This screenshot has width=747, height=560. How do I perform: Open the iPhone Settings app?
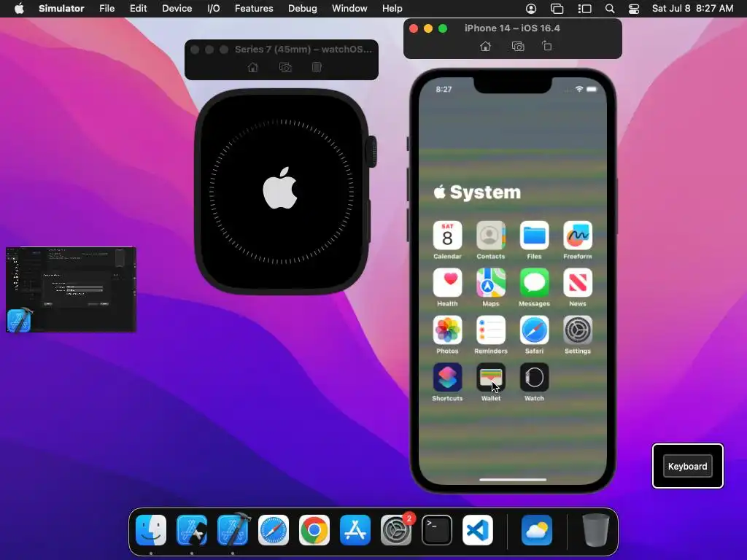[x=578, y=330]
